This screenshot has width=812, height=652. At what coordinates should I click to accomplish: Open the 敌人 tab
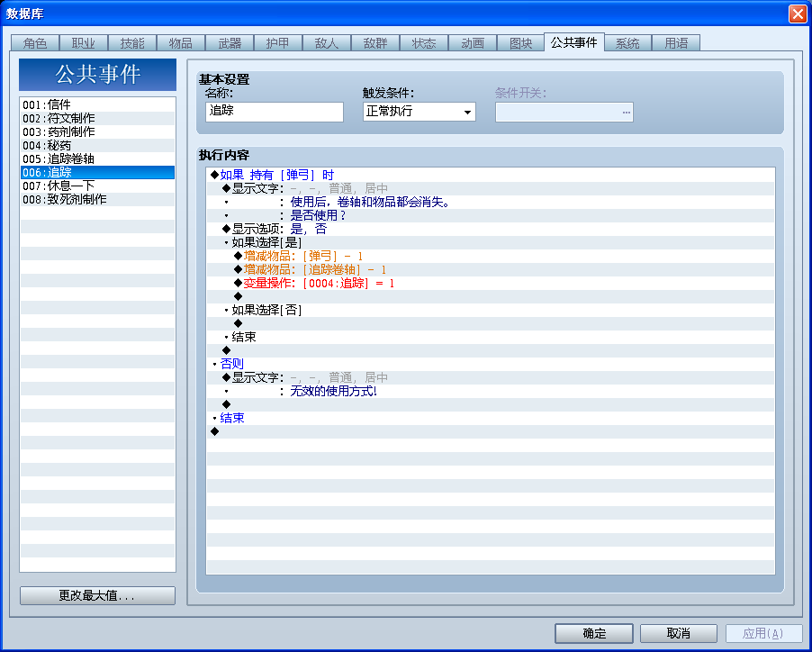point(327,43)
